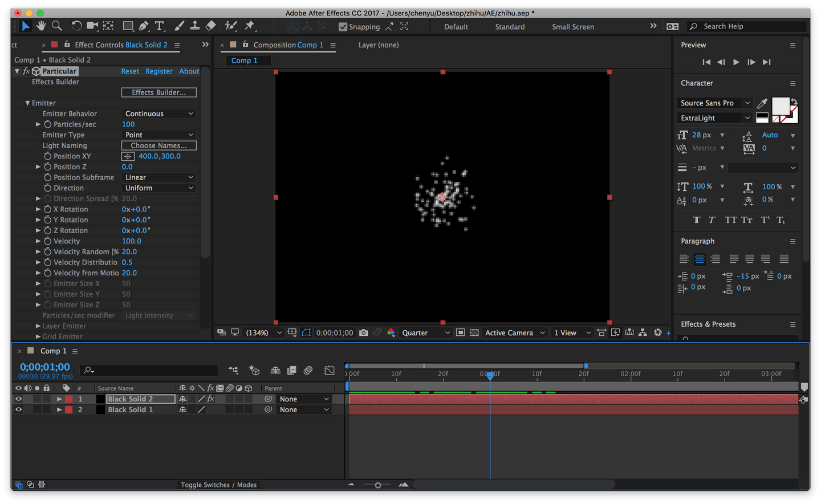Select the Hand tool

(x=41, y=26)
